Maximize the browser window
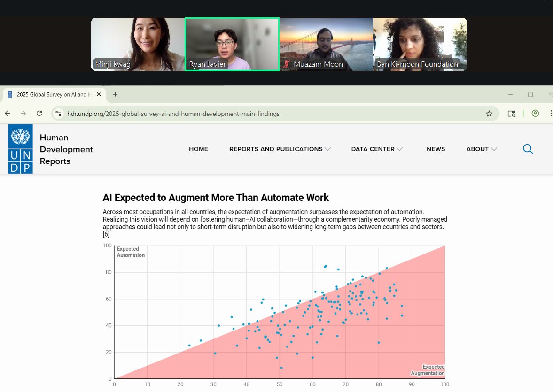This screenshot has width=553, height=392. (x=530, y=94)
